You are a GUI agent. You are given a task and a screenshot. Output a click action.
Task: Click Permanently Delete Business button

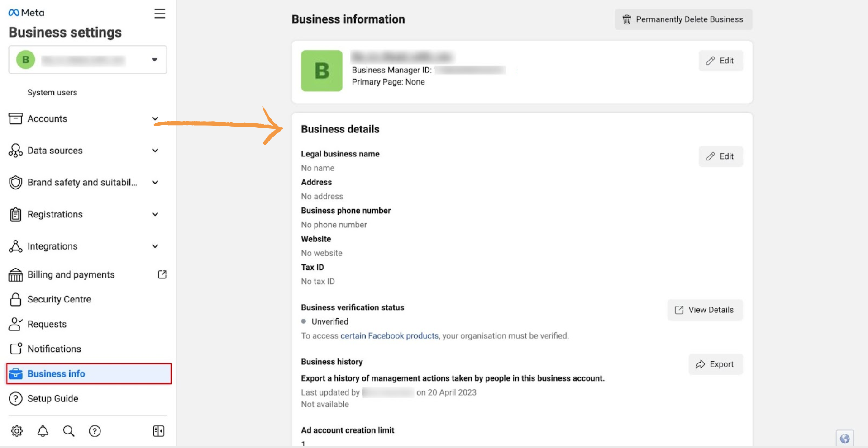pyautogui.click(x=683, y=19)
